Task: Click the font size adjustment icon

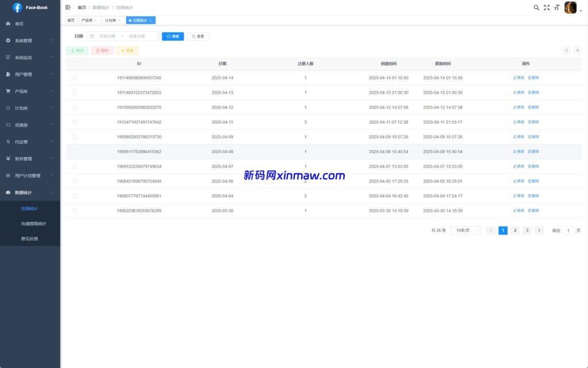Action: pyautogui.click(x=557, y=7)
